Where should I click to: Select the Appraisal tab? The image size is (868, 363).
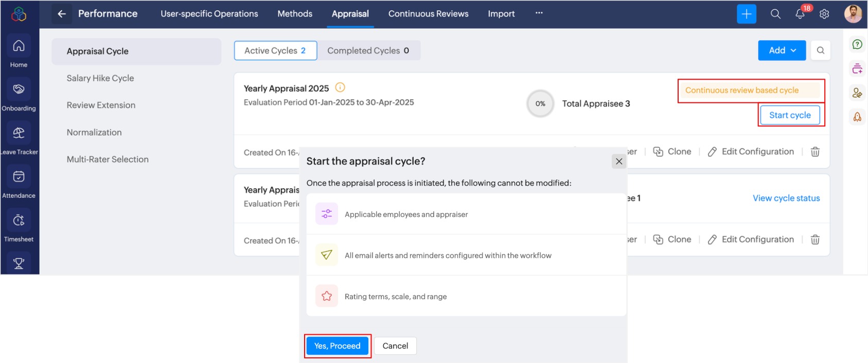[x=350, y=14]
